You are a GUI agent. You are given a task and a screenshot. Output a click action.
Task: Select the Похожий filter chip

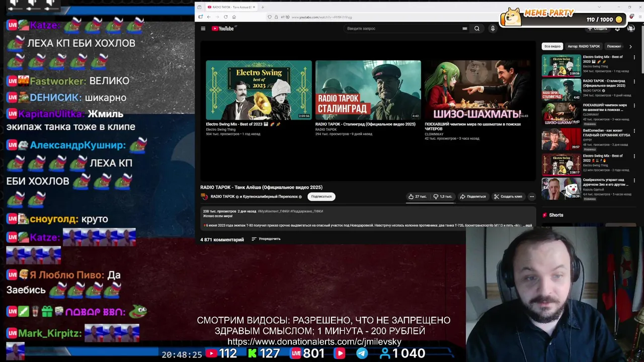point(614,46)
